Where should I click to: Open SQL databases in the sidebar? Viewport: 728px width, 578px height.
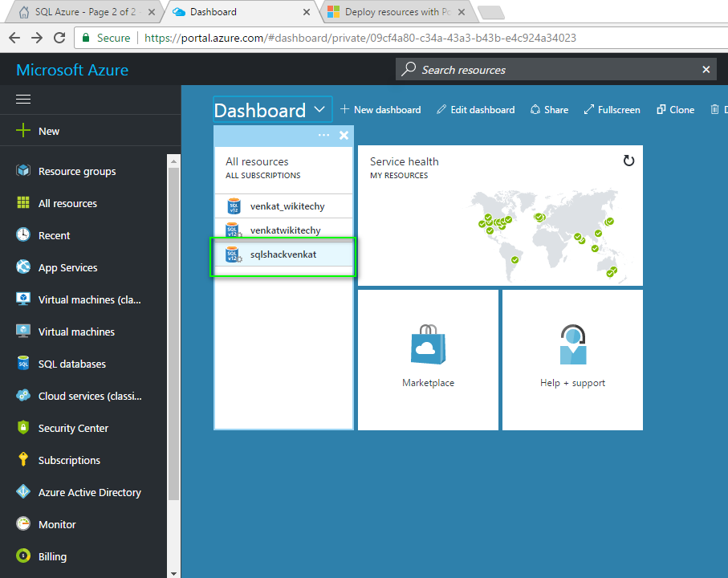click(x=71, y=364)
